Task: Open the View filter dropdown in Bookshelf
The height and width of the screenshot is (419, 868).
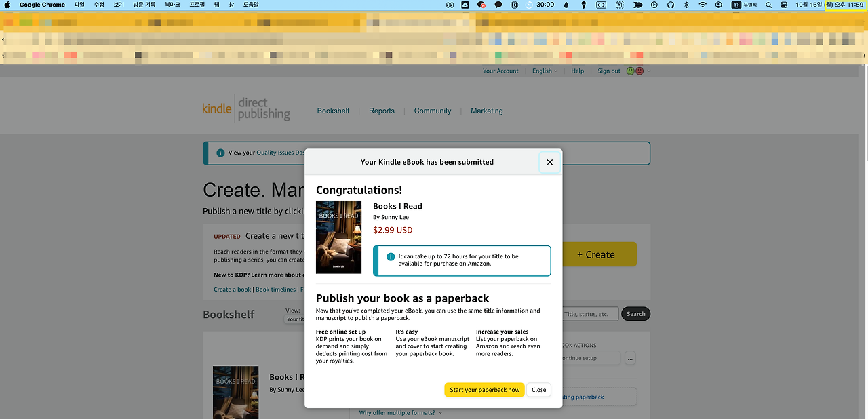Action: [x=294, y=319]
